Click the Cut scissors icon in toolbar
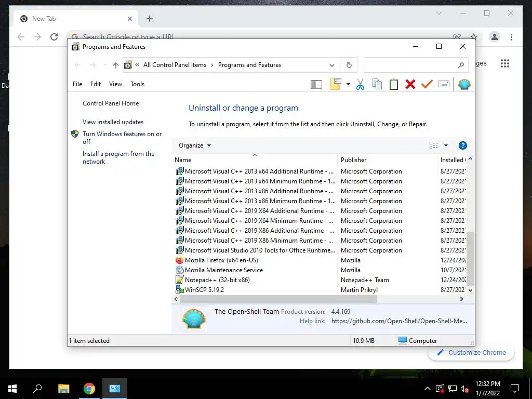The width and height of the screenshot is (532, 399). coord(360,84)
